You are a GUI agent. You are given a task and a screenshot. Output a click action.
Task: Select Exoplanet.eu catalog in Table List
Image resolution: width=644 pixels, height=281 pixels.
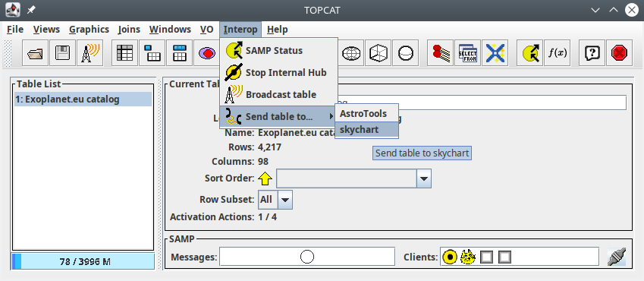point(83,99)
